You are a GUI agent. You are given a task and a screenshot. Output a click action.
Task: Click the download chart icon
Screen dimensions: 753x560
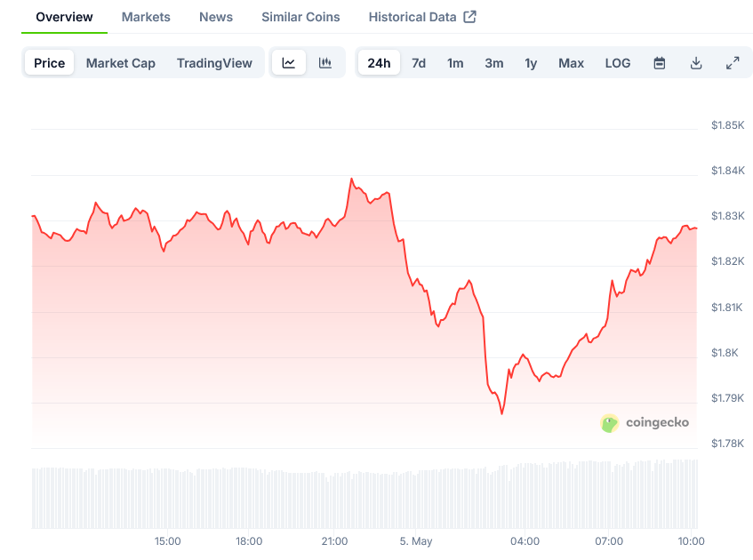[696, 63]
